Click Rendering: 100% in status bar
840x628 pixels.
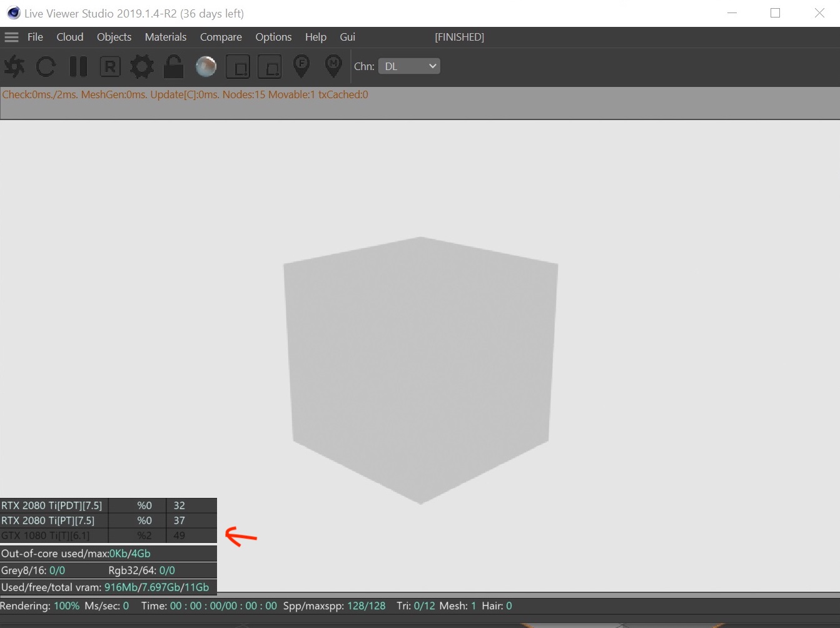[40, 606]
